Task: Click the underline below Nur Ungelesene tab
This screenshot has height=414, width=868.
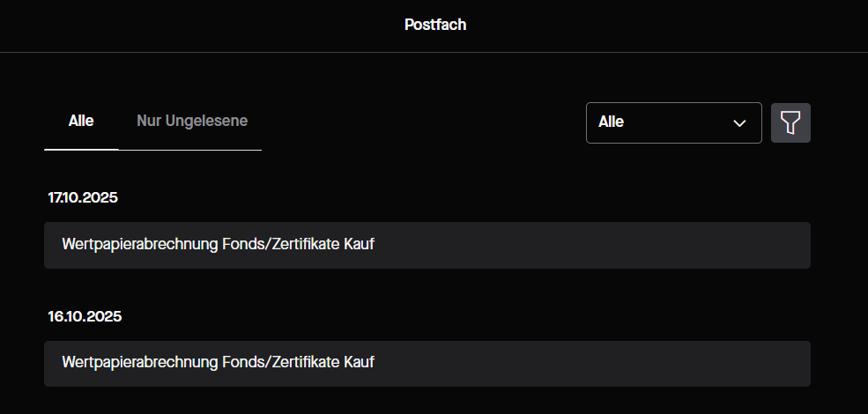Action: click(190, 150)
